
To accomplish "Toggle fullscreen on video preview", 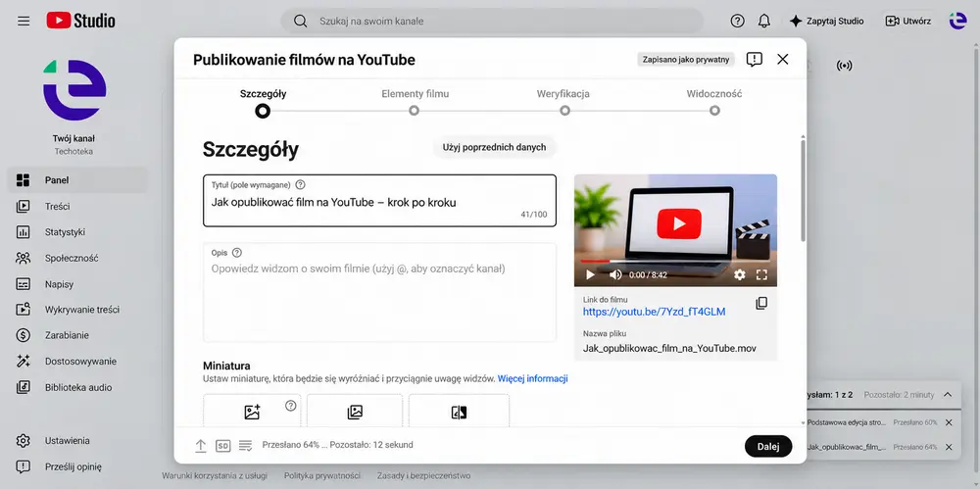I will click(x=761, y=274).
